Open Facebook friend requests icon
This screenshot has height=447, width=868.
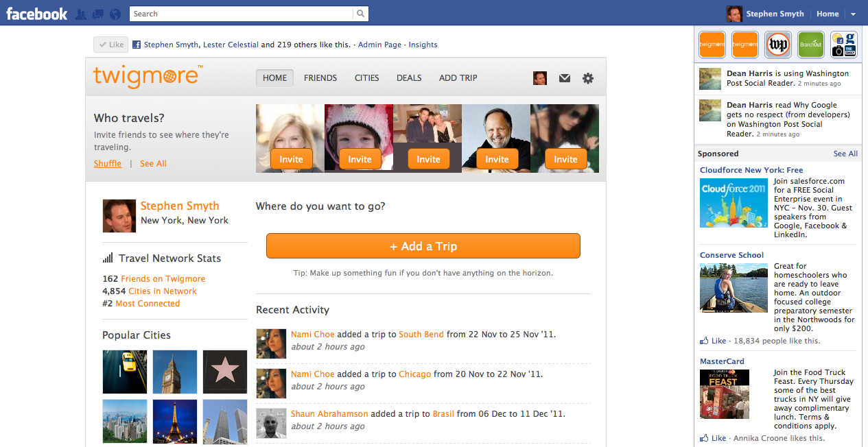pyautogui.click(x=81, y=14)
